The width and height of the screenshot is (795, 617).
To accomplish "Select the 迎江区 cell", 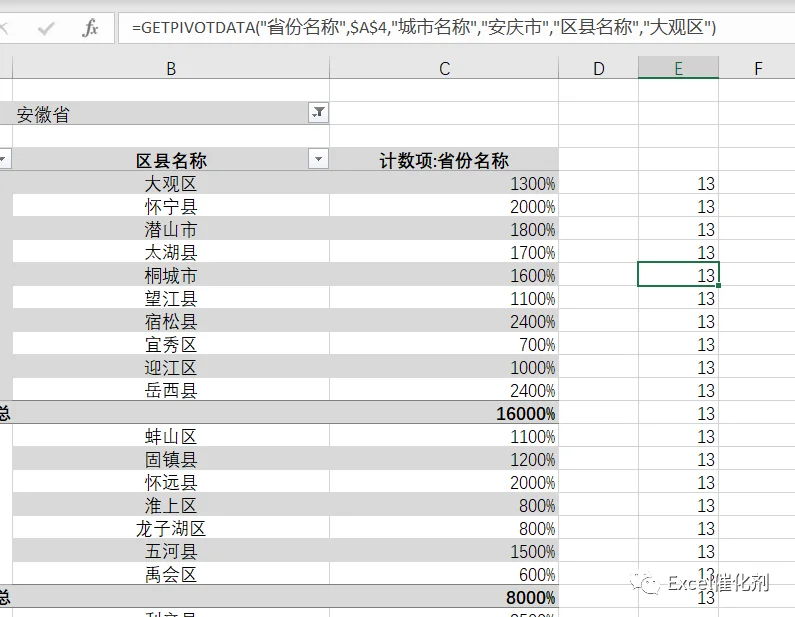I will (x=171, y=367).
